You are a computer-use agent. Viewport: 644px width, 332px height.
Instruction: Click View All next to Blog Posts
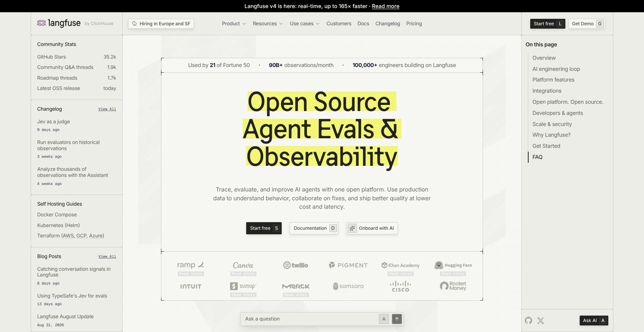point(107,257)
